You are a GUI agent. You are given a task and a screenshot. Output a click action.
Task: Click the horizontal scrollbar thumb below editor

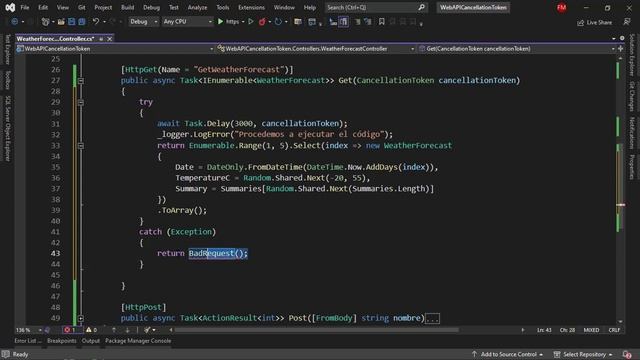316,330
